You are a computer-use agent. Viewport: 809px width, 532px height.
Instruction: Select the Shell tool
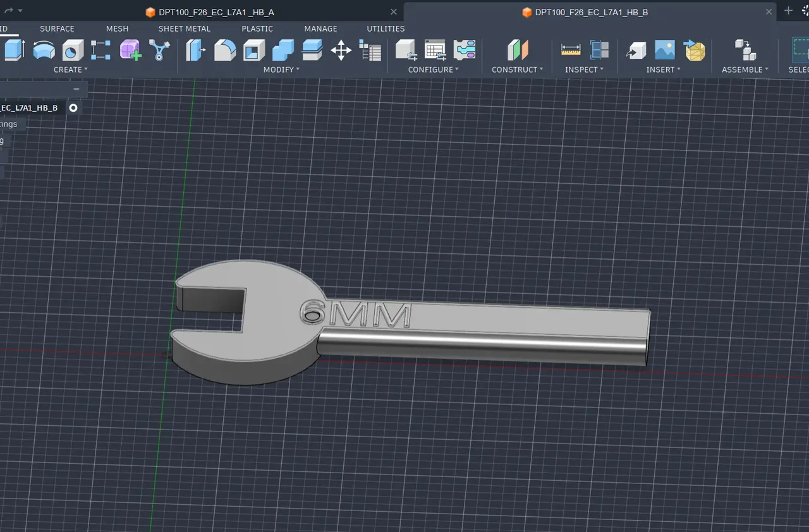(254, 50)
